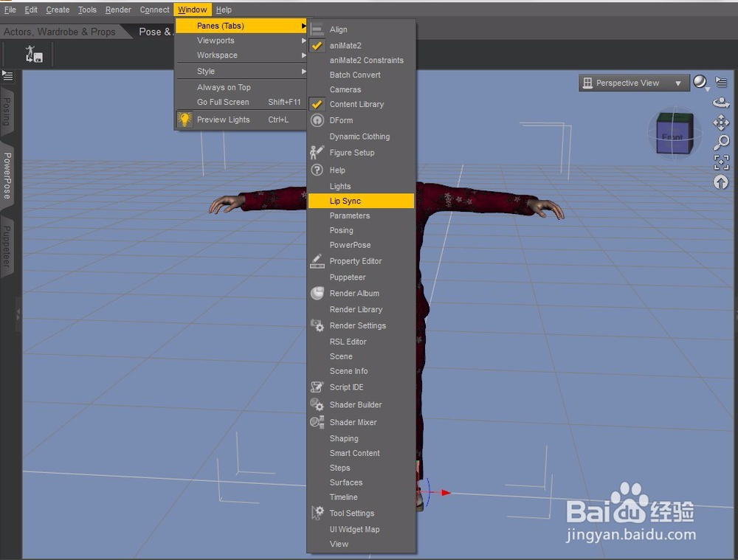Viewport: 738px width, 560px height.
Task: Click the DForm pane icon
Action: [317, 120]
